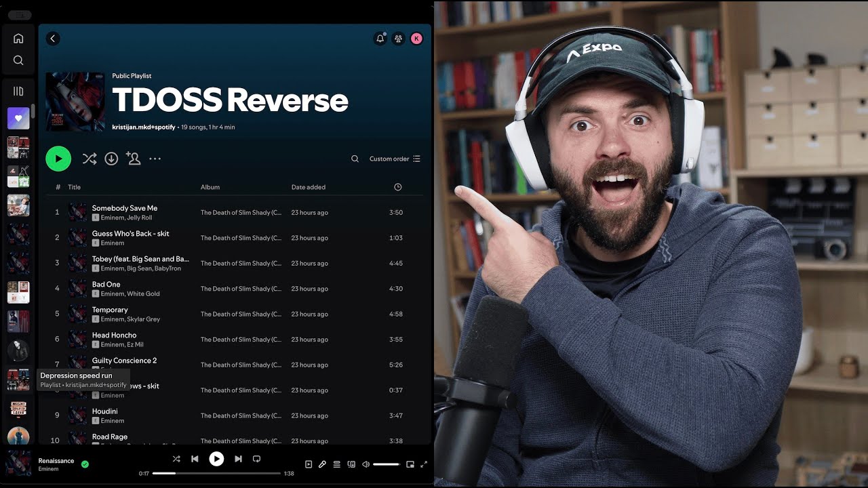Toggle repeat in the player controls

pyautogui.click(x=256, y=459)
